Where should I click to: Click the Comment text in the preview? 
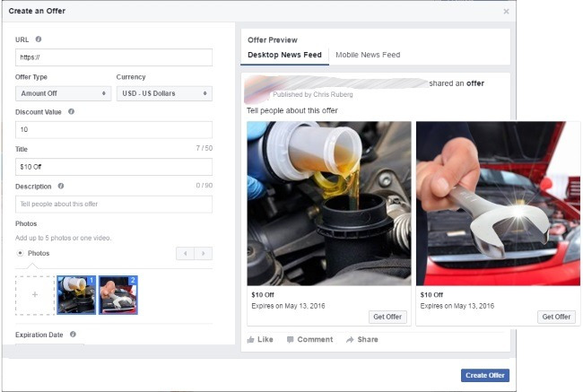315,339
